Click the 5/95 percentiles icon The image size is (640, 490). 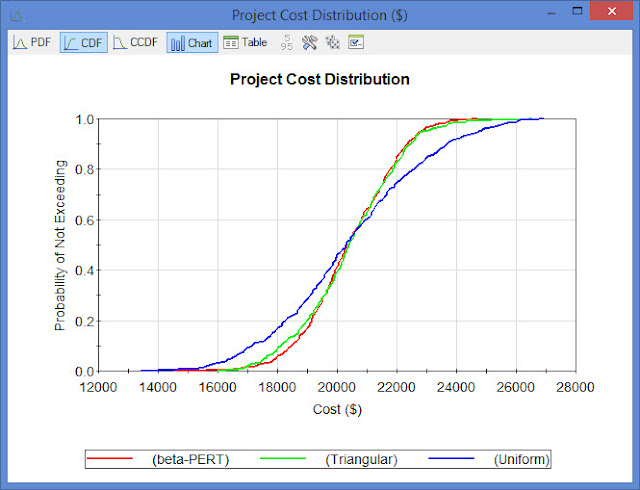287,42
